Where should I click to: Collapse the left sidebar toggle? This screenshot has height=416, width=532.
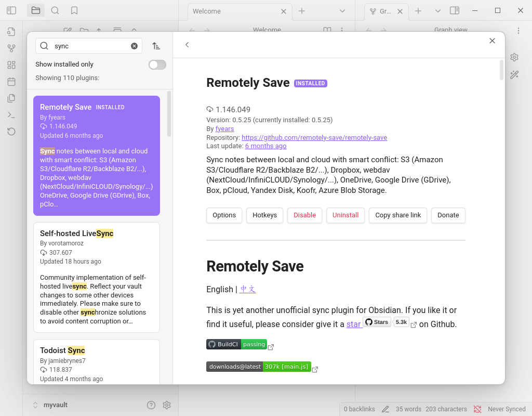(x=11, y=10)
